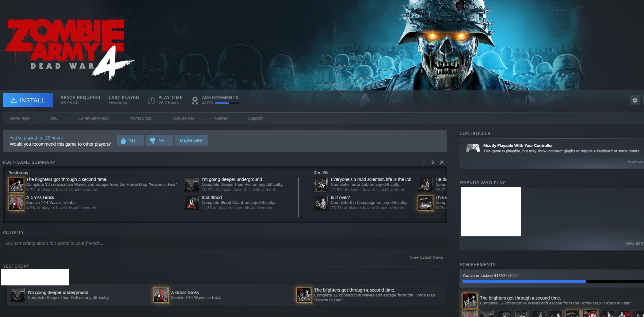Open latest achievement icon in Achievements sidebar
Viewport: 644px width, 317px height.
point(470,300)
